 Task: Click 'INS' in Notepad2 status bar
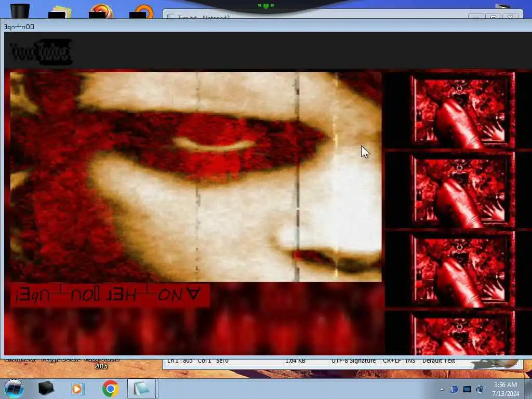[x=410, y=361]
